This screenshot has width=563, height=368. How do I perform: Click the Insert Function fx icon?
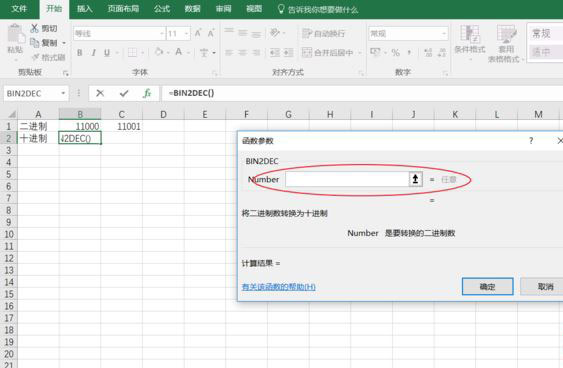pos(147,94)
